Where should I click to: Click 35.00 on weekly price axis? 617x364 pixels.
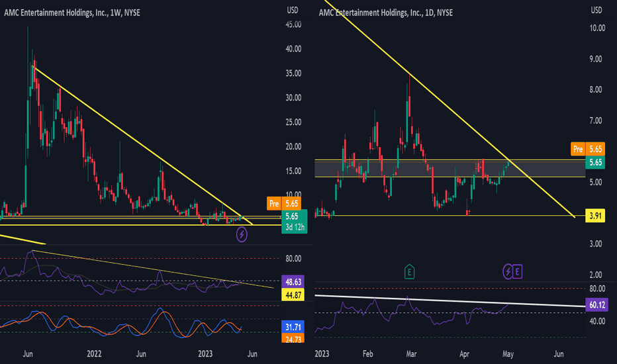click(293, 73)
